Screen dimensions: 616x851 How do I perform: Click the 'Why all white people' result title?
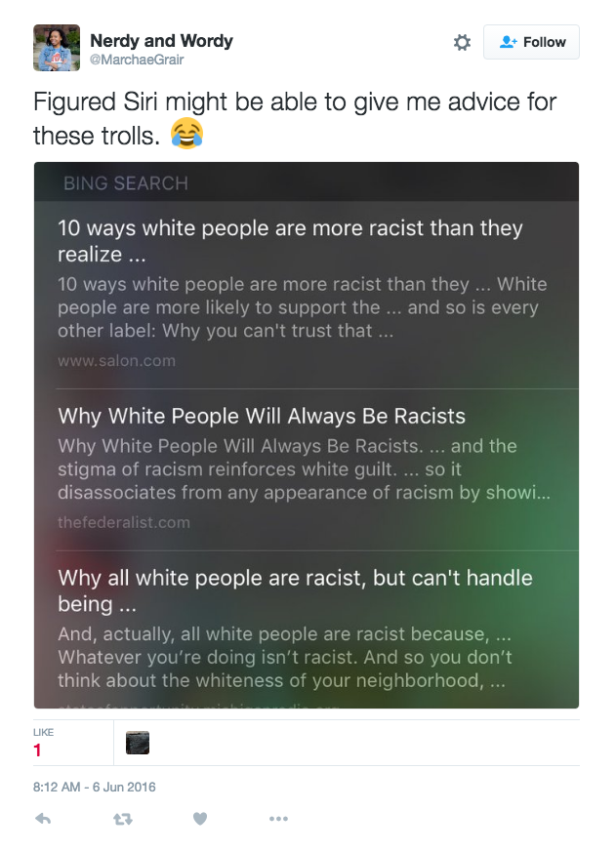coord(295,591)
